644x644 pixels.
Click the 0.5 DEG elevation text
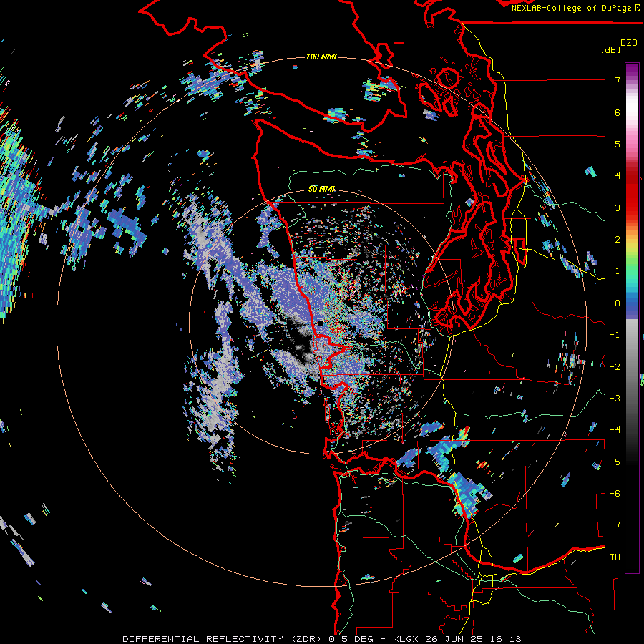point(351,639)
